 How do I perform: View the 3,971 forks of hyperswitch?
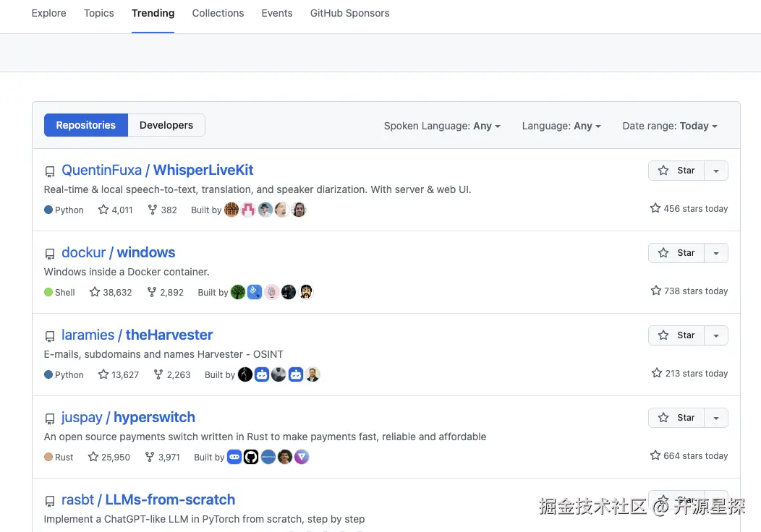[162, 458]
